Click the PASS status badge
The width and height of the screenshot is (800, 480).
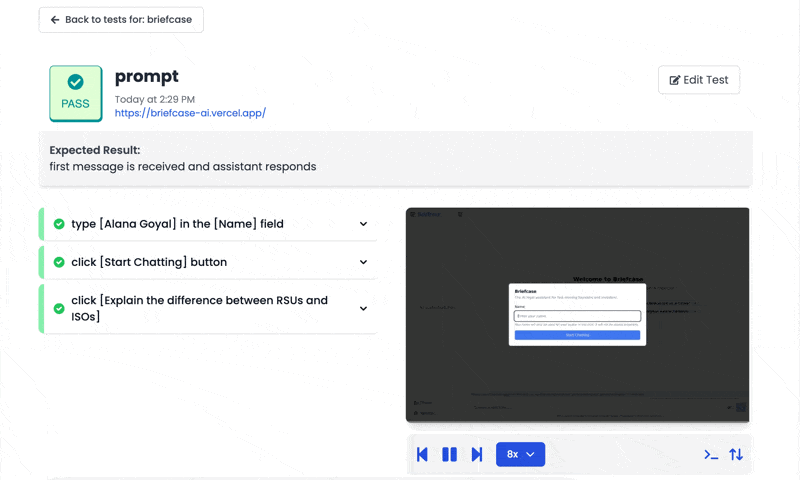(76, 93)
